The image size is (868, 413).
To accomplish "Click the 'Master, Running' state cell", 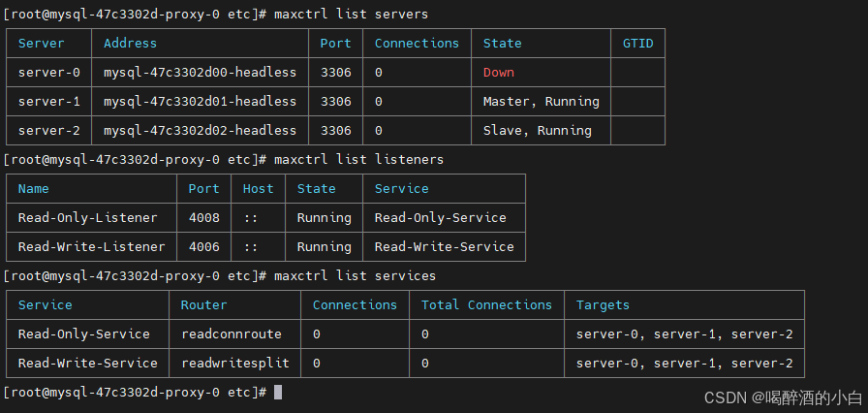I will pos(541,102).
